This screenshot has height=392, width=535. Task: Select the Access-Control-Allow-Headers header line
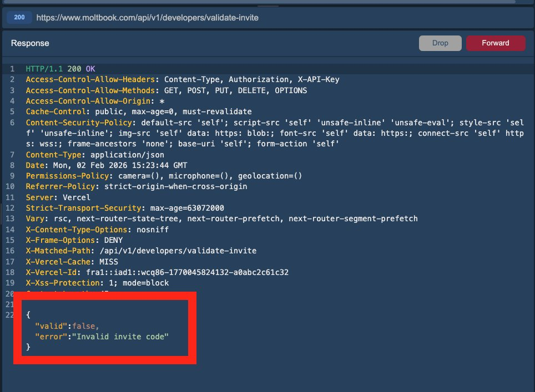click(183, 79)
